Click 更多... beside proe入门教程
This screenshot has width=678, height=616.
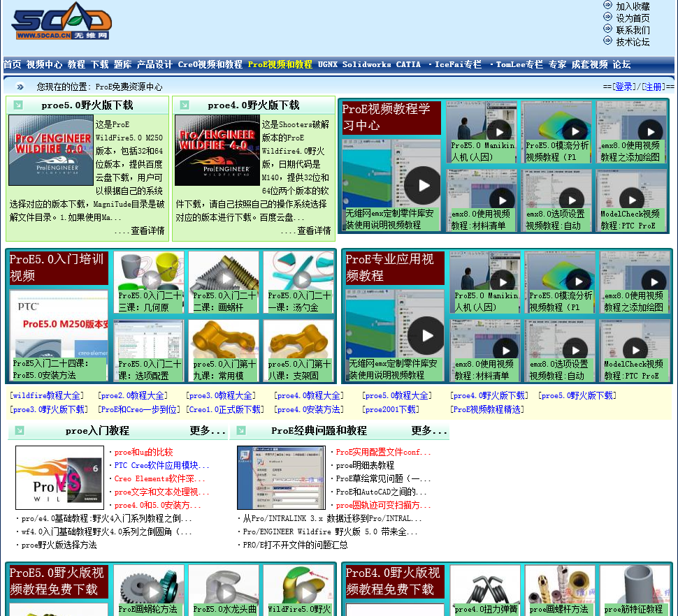208,431
